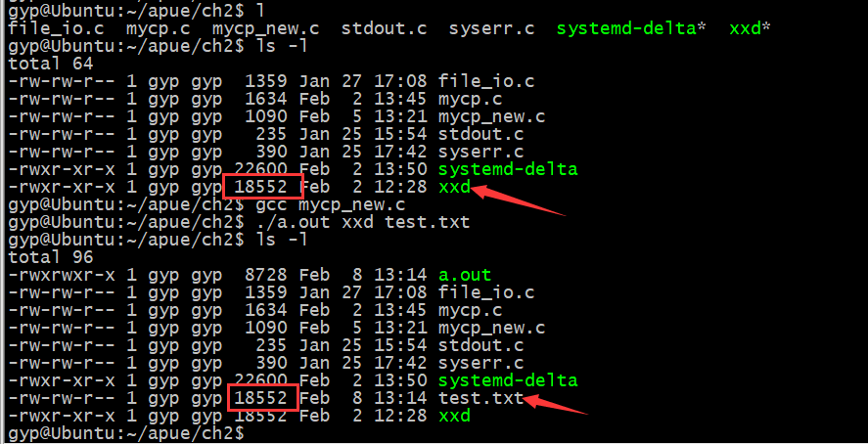Click "Feb 5 13:21" in the total 96 listing
Image resolution: width=868 pixels, height=444 pixels.
click(x=363, y=328)
